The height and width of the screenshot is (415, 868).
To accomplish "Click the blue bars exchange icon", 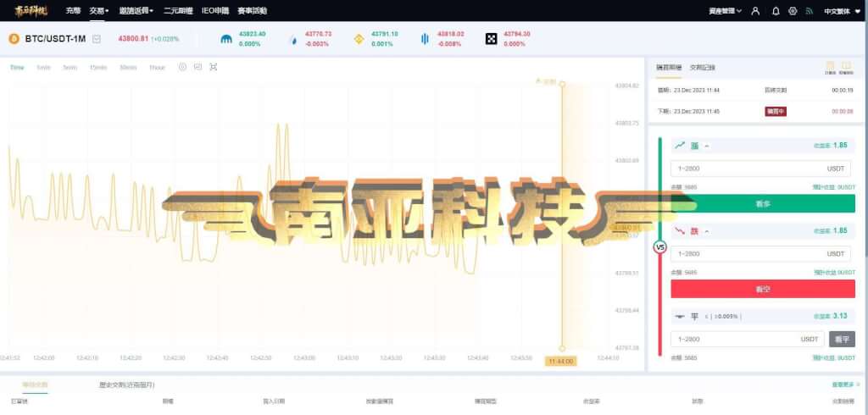I will (425, 39).
